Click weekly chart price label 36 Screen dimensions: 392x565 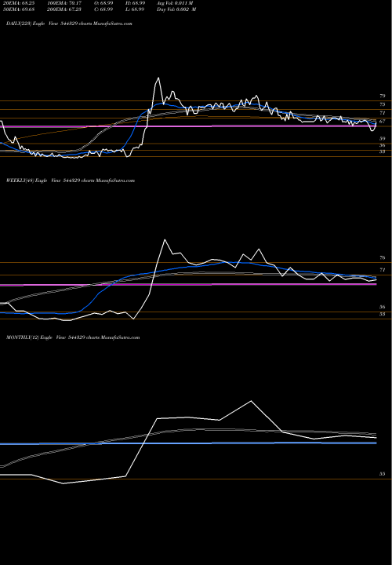click(x=383, y=307)
